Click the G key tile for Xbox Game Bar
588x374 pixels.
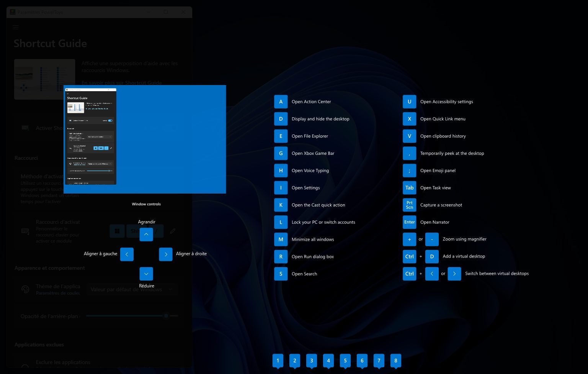pyautogui.click(x=281, y=153)
